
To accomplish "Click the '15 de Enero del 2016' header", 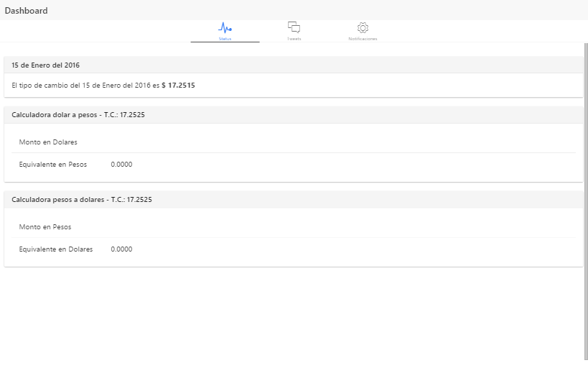I will click(x=45, y=65).
